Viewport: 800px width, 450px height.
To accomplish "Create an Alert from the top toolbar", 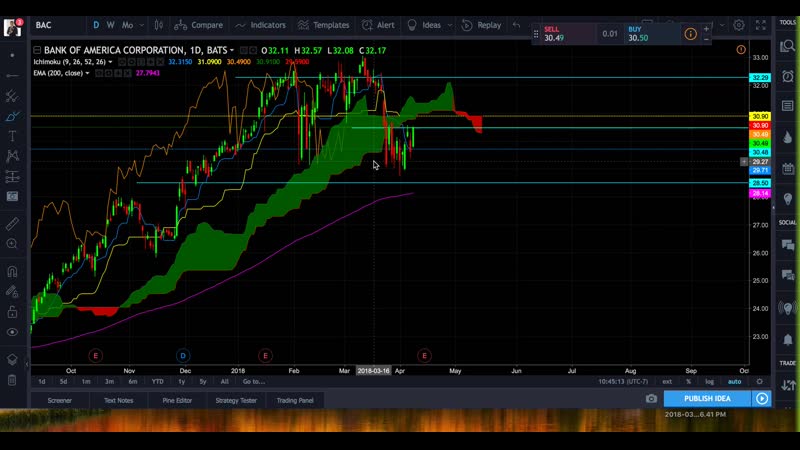I will pos(378,25).
